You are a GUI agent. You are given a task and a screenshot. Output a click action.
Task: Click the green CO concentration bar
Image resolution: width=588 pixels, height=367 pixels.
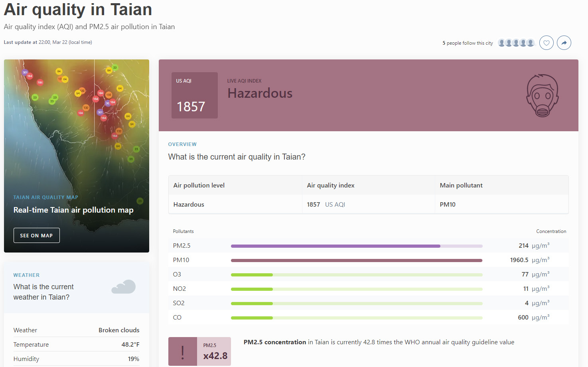tap(252, 318)
